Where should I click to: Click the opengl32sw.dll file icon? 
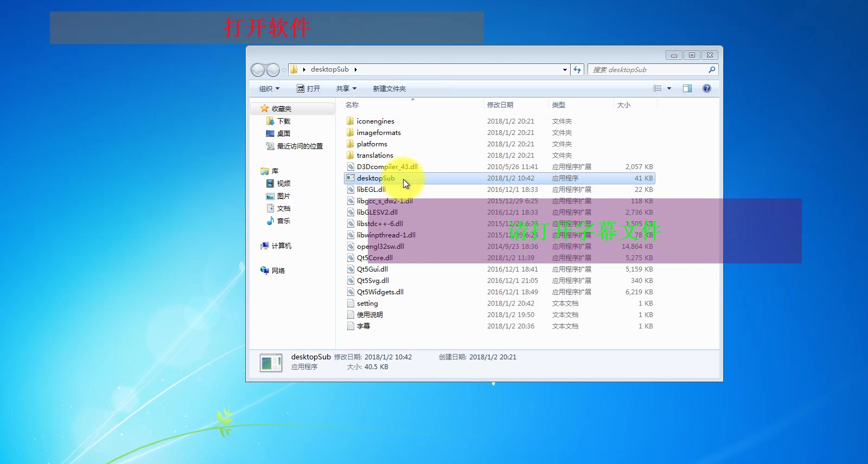[x=350, y=246]
